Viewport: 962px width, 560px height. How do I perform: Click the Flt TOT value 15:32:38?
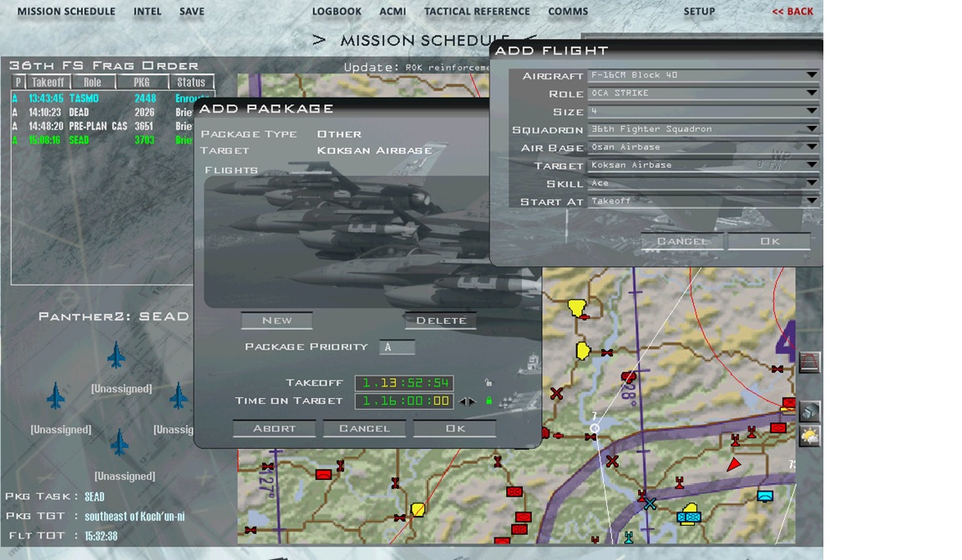(x=100, y=536)
